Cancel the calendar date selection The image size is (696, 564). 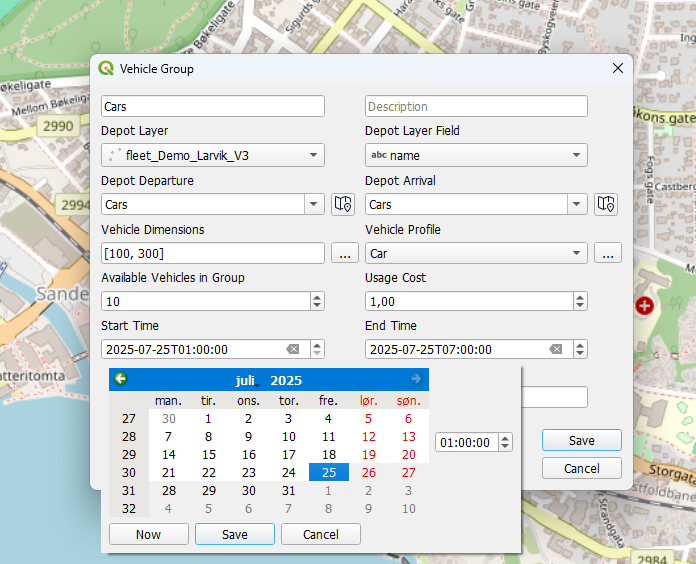[x=320, y=534]
